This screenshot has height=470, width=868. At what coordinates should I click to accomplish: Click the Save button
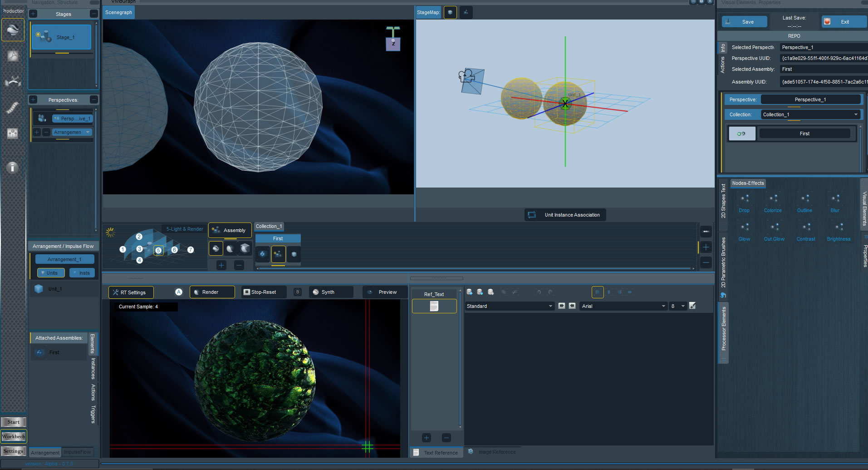click(744, 22)
